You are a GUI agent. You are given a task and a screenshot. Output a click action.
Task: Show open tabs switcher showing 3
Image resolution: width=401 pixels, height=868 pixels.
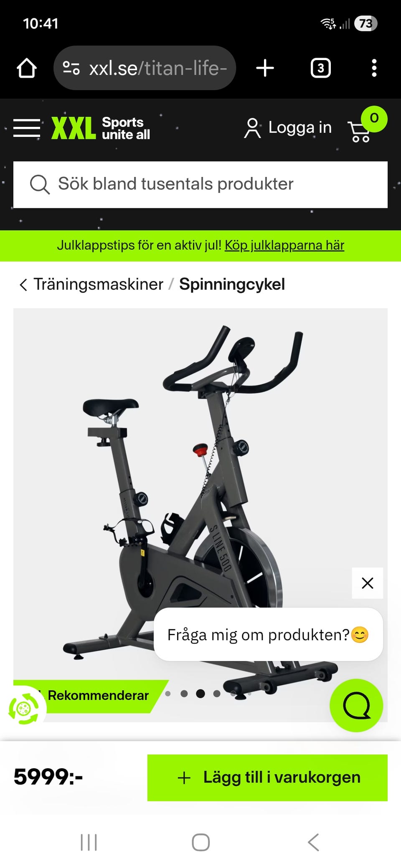(320, 68)
